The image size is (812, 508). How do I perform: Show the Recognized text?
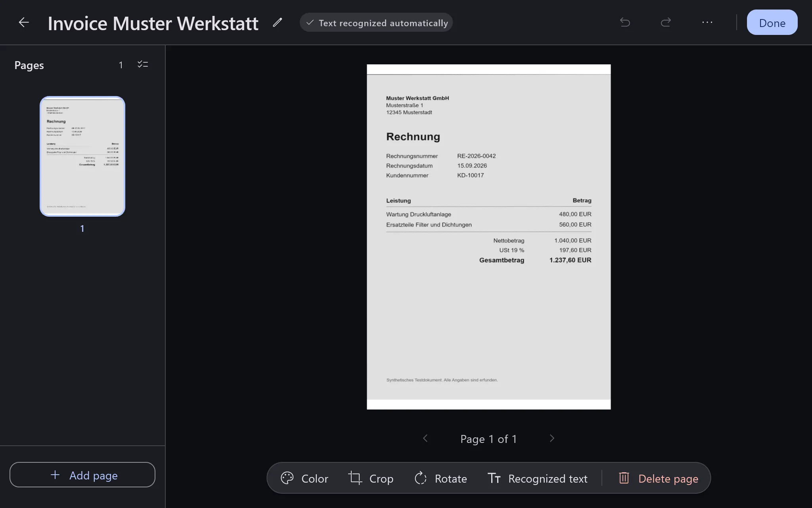pyautogui.click(x=537, y=478)
